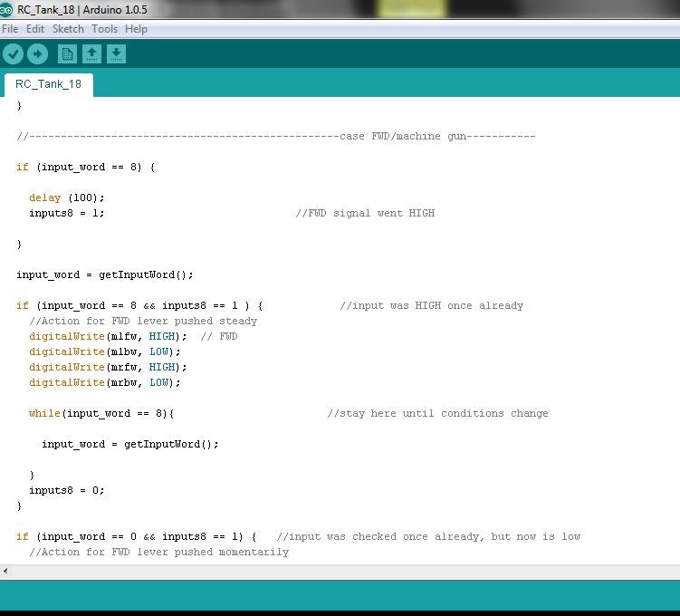Click the '//FWD signal went HIGH' comment

click(x=365, y=214)
